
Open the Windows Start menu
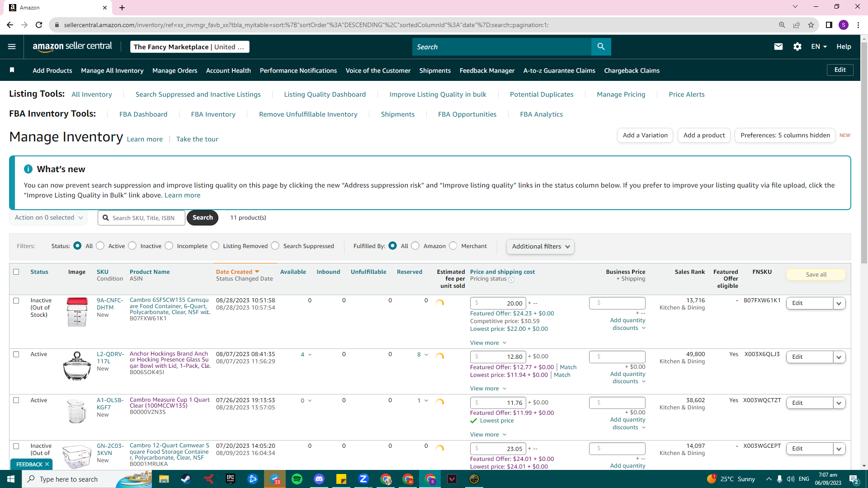click(x=11, y=479)
